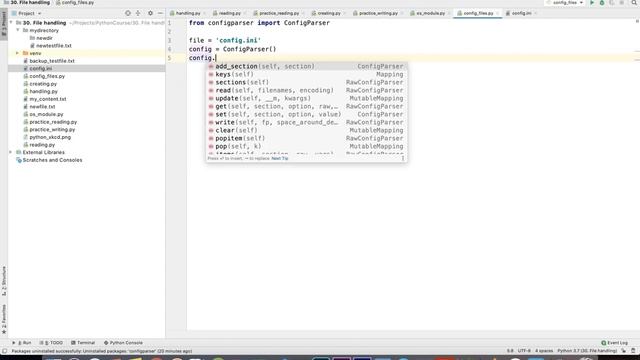The image size is (640, 360).
Task: Open Python 3.7 interpreter selector
Action: coord(587,351)
